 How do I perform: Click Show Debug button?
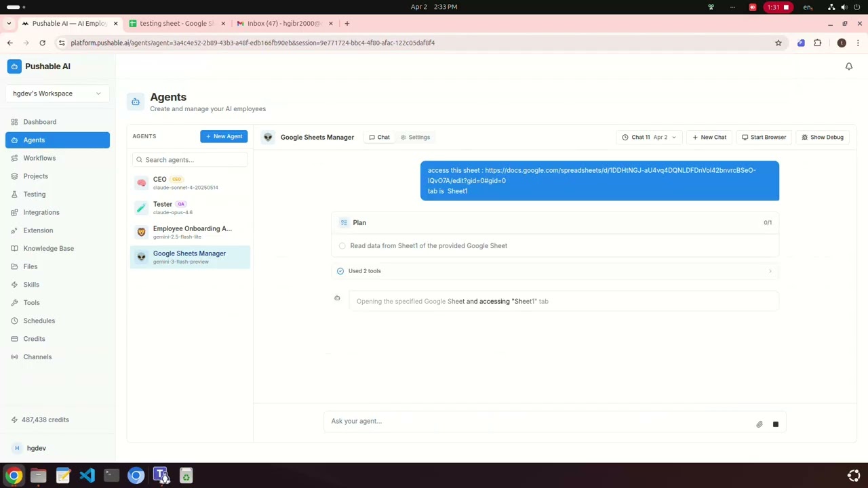pyautogui.click(x=822, y=137)
